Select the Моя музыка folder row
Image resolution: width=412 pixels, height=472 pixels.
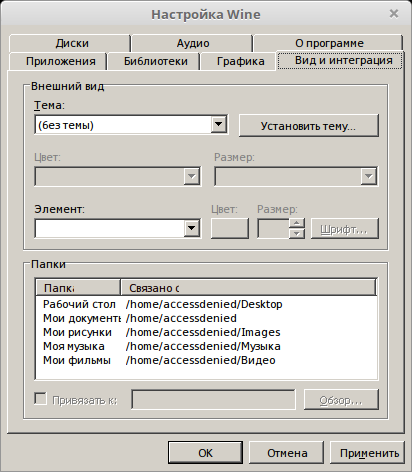click(206, 346)
